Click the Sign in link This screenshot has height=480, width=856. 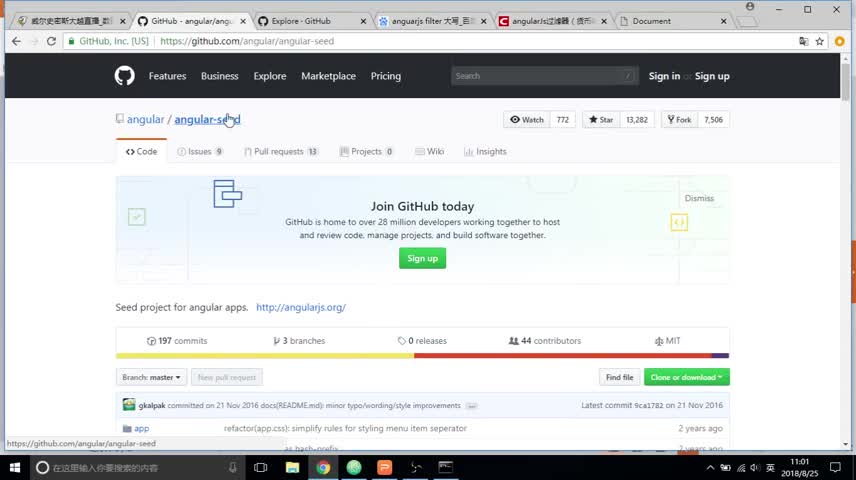(664, 76)
